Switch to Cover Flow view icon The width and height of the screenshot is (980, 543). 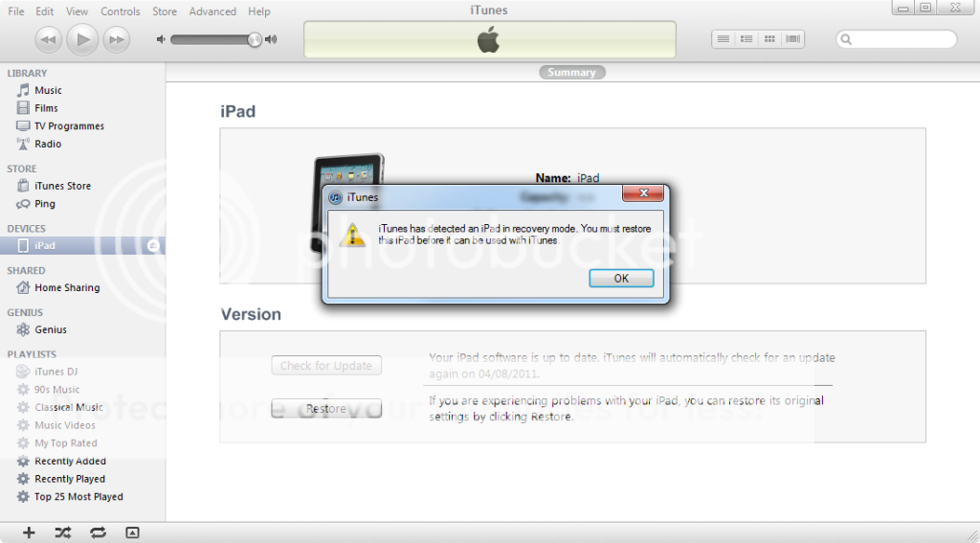(x=793, y=38)
